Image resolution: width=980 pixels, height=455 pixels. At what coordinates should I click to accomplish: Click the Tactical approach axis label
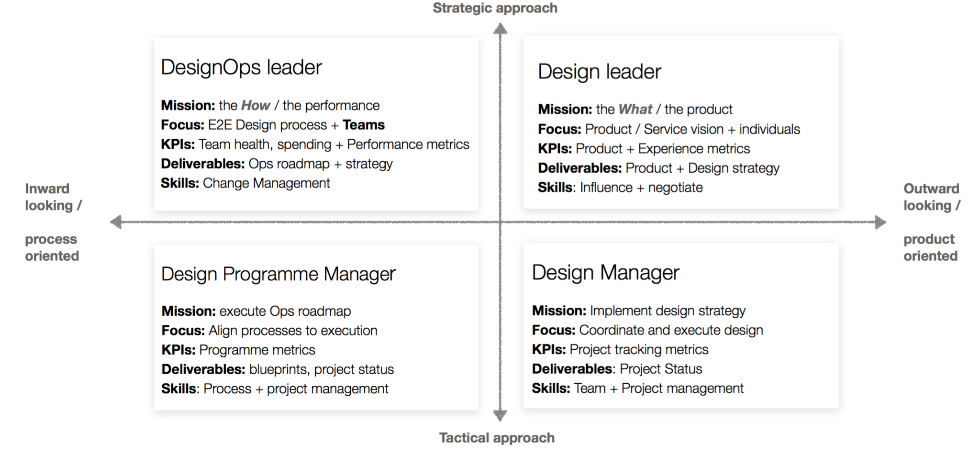tap(497, 438)
